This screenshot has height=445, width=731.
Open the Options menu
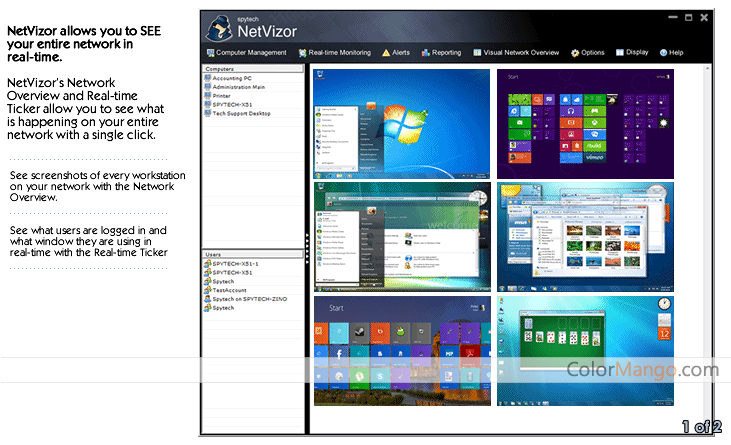(x=587, y=53)
